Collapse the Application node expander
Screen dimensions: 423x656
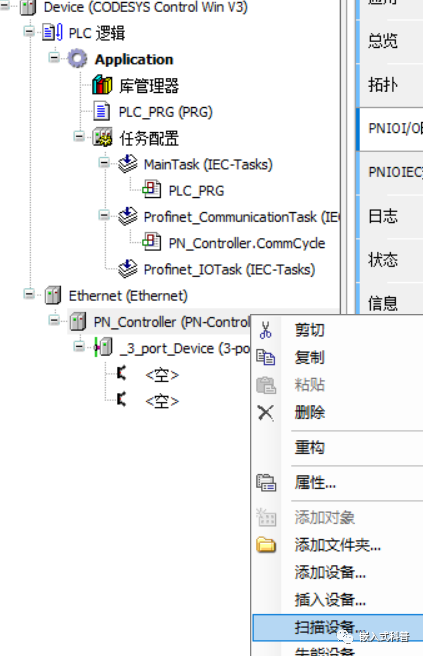click(54, 57)
